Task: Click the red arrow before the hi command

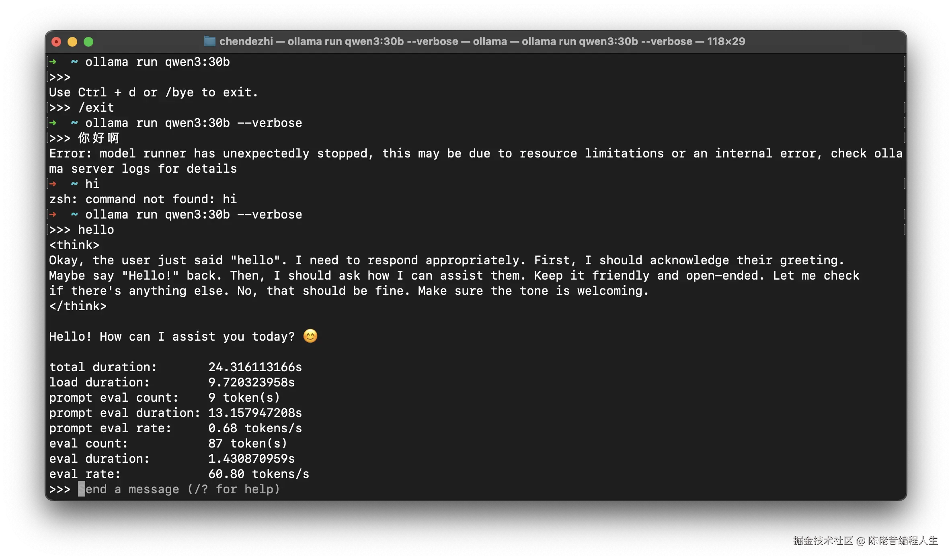Action: pyautogui.click(x=53, y=184)
